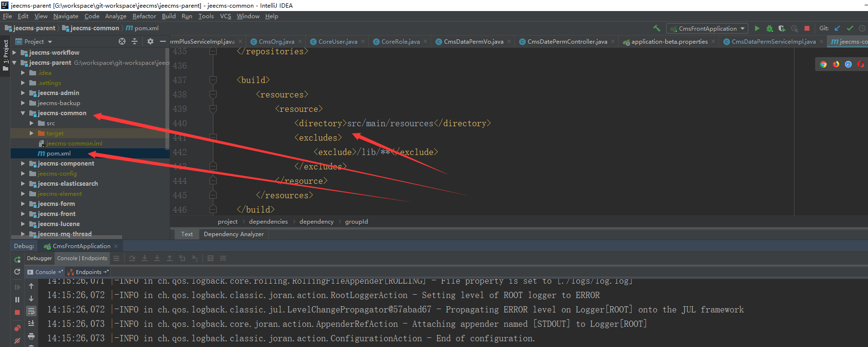The width and height of the screenshot is (868, 347).
Task: Build project with the hammer icon
Action: click(x=657, y=28)
